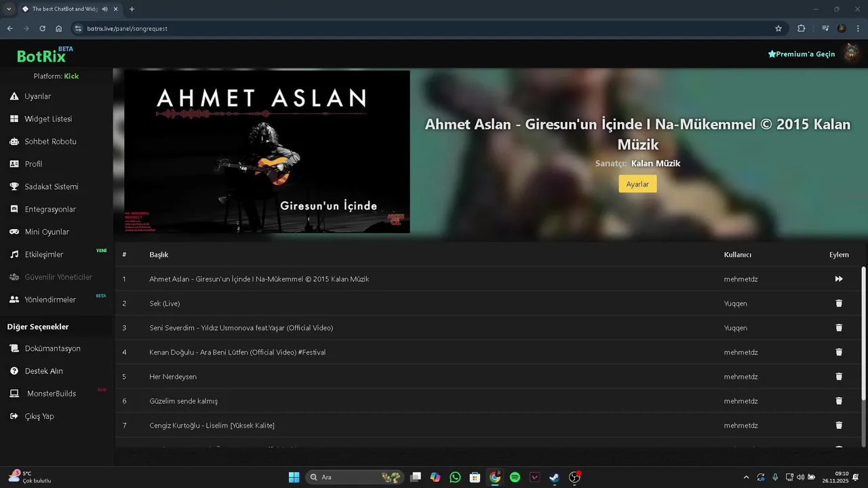Click Premium'a Geçin upgrade link

pyautogui.click(x=801, y=54)
